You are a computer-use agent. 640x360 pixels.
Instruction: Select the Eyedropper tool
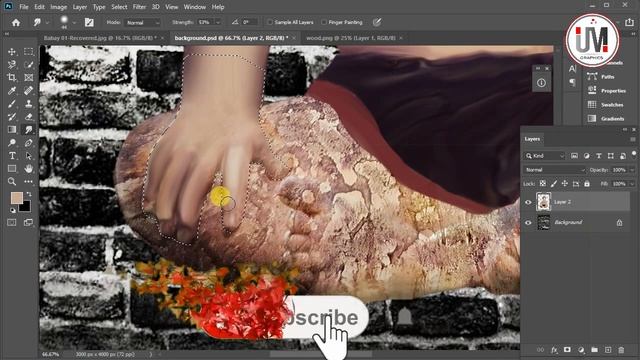[12, 91]
